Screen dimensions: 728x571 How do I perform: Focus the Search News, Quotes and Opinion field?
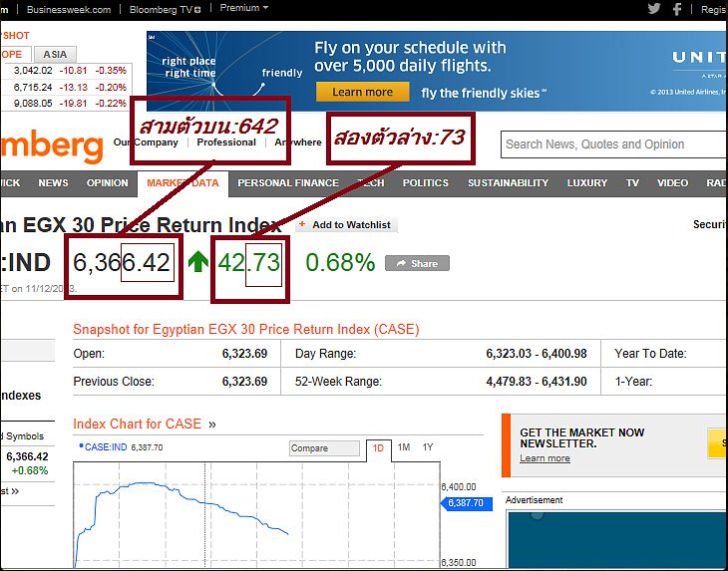pos(613,144)
